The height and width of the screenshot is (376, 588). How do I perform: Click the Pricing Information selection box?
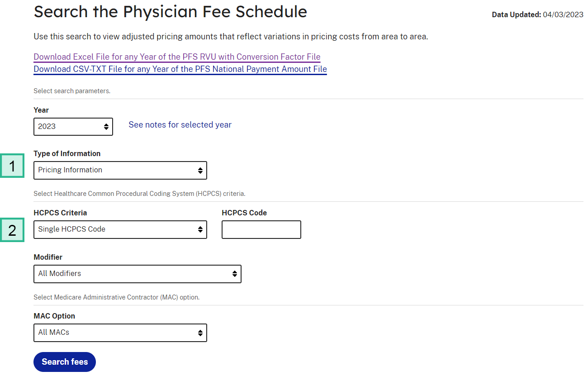tap(120, 170)
